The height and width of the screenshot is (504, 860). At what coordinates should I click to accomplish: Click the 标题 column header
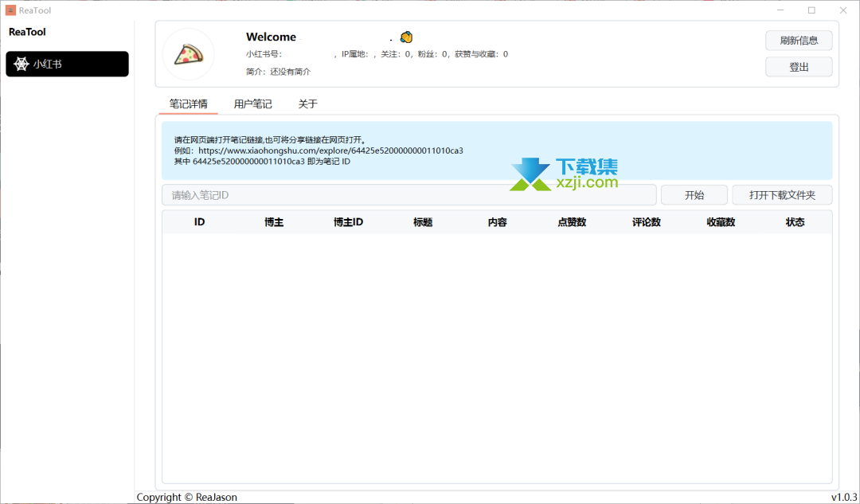[423, 222]
